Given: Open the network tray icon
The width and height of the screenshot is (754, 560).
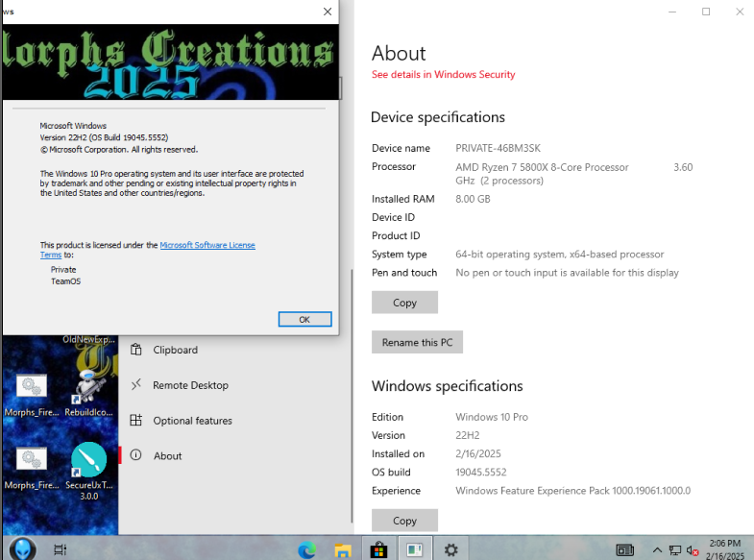Looking at the screenshot, I should pyautogui.click(x=675, y=549).
